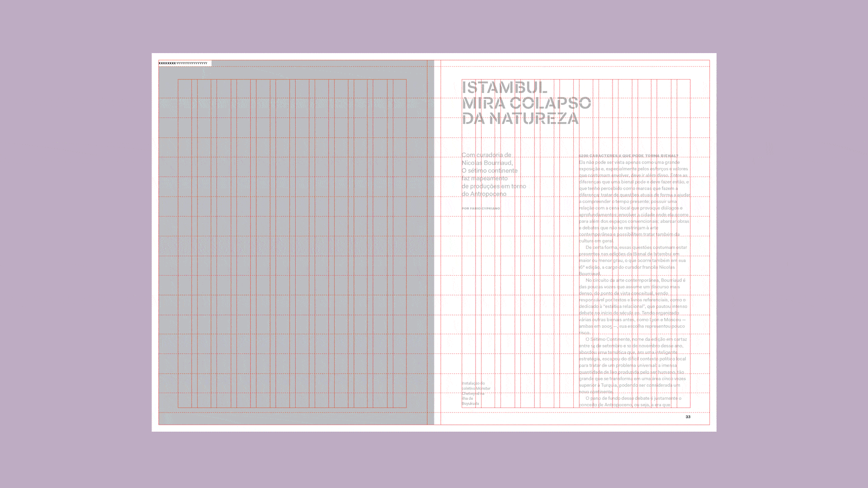868x488 pixels.
Task: Click page number 33
Action: click(688, 417)
